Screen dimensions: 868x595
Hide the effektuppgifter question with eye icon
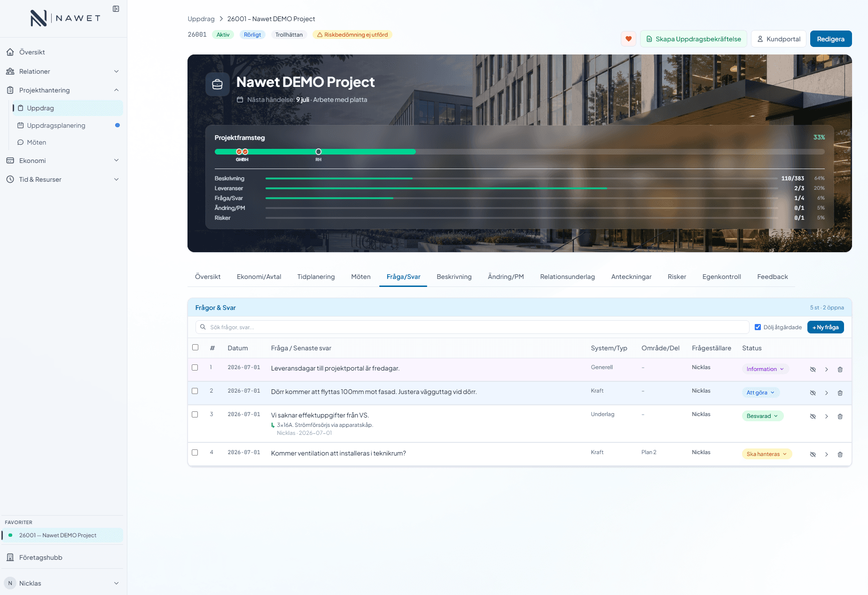813,417
